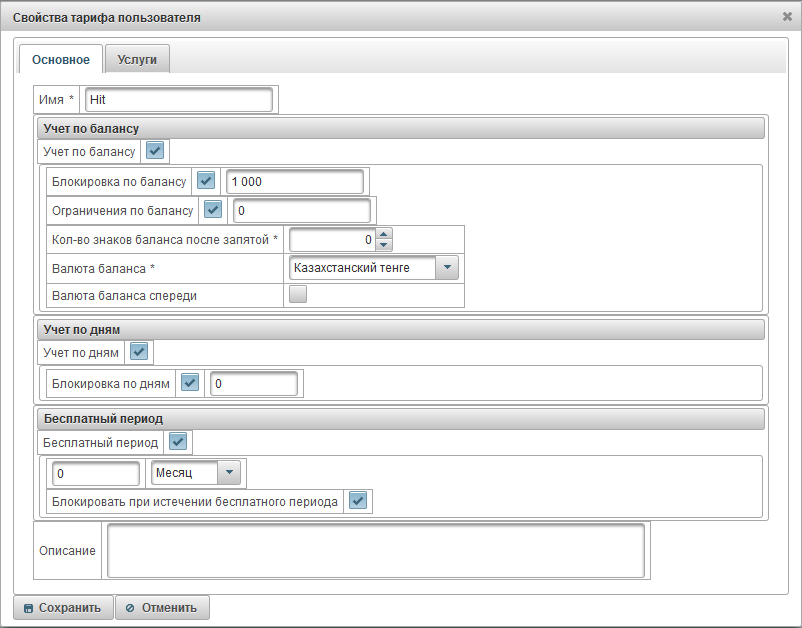The image size is (802, 628).
Task: Click the Ограничения по балансу value field
Action: (301, 211)
